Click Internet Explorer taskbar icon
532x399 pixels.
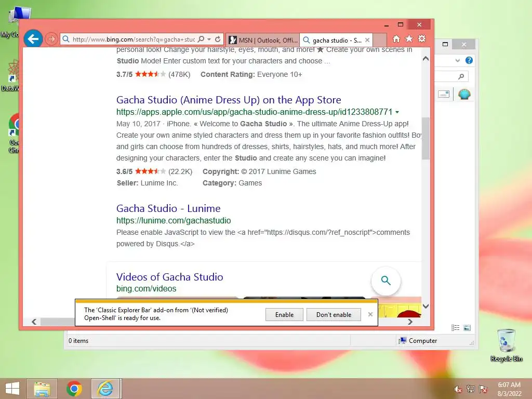pyautogui.click(x=105, y=389)
